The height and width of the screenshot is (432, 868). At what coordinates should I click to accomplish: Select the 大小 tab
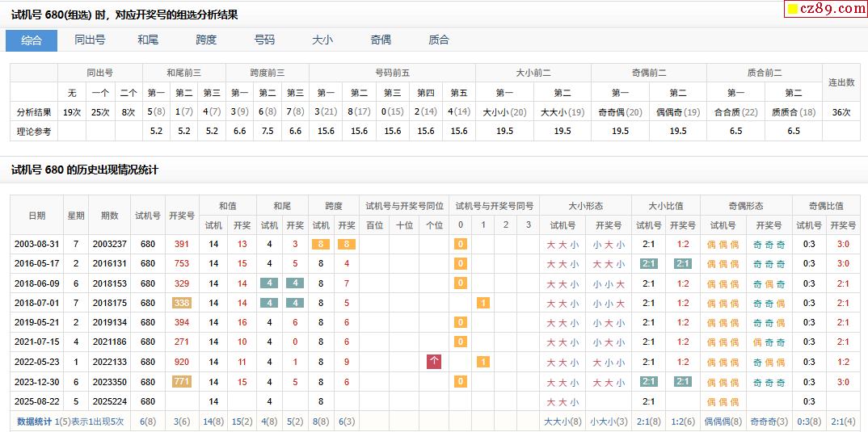coord(322,40)
